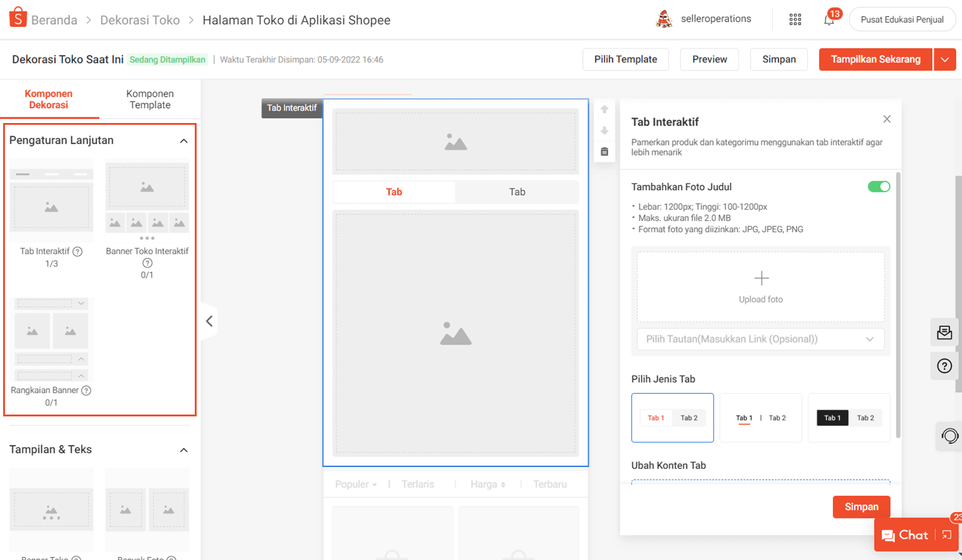Image resolution: width=962 pixels, height=560 pixels.
Task: Select the first tab style with red text
Action: pos(672,418)
